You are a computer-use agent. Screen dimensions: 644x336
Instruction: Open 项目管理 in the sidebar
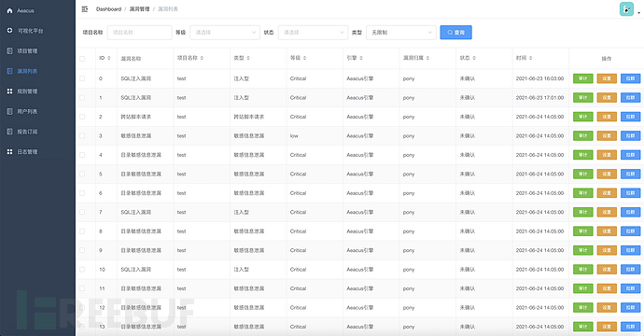tap(27, 51)
